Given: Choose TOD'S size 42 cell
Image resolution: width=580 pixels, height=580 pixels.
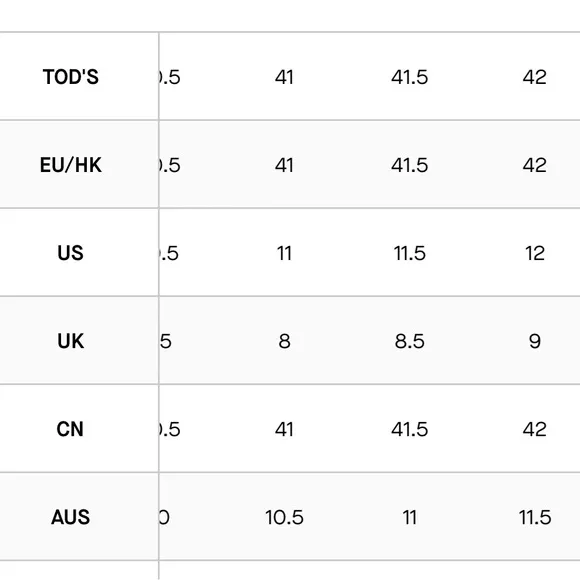Looking at the screenshot, I should 535,77.
